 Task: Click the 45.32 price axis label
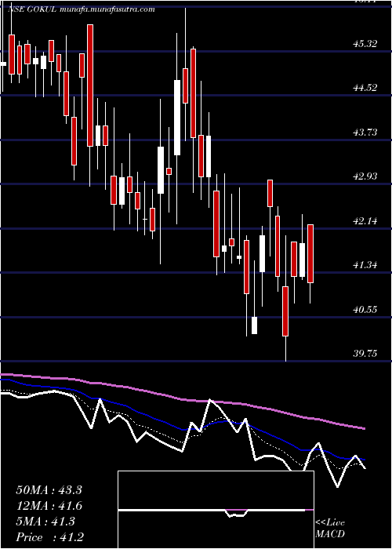coord(365,44)
